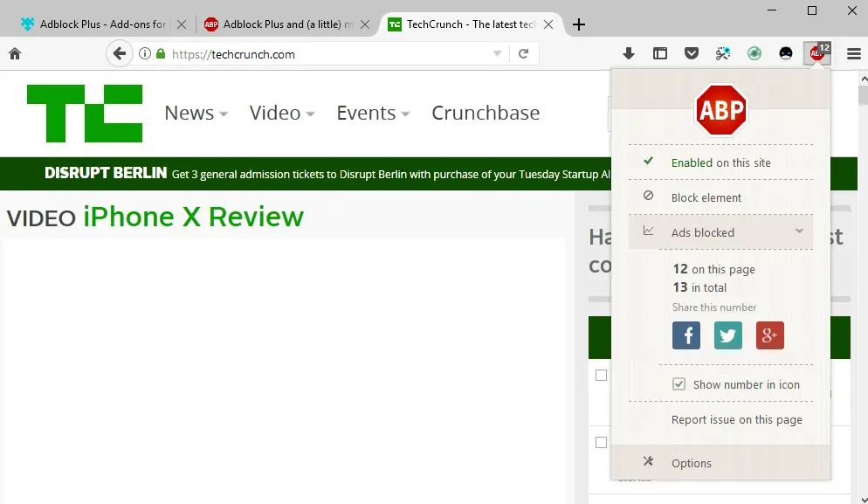Open 'Options' in the ABP popup

click(720, 463)
